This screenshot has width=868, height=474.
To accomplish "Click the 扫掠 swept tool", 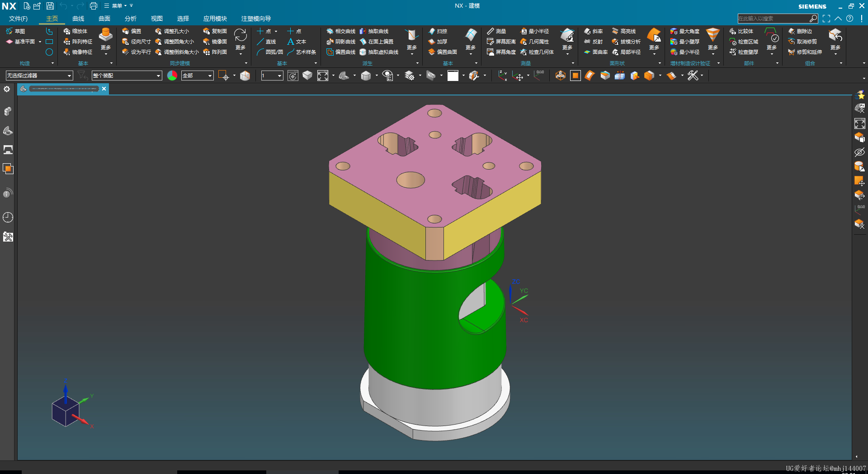I will point(438,31).
